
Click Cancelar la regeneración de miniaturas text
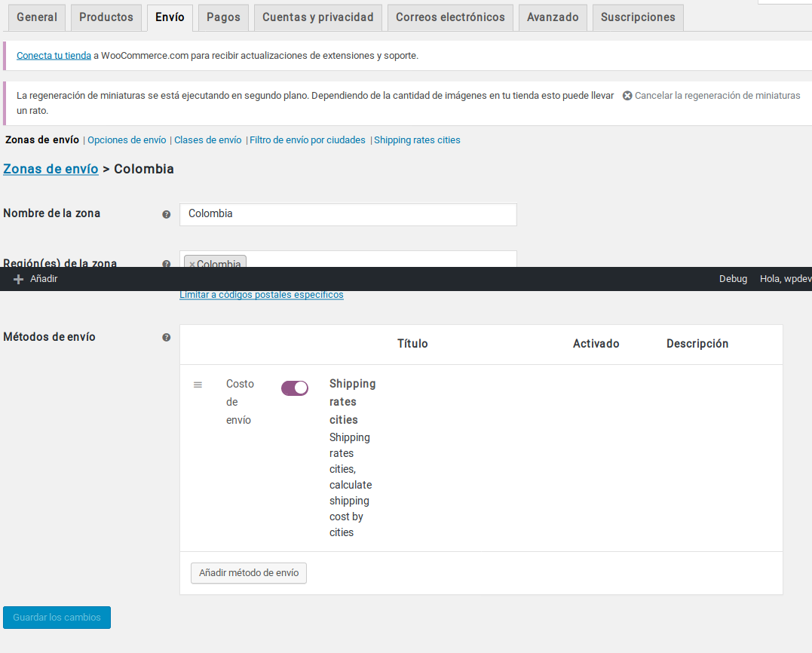click(717, 96)
